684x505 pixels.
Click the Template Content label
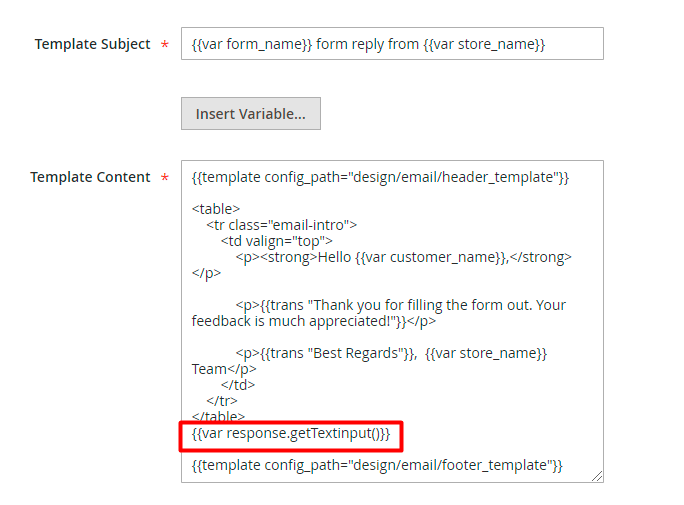90,177
